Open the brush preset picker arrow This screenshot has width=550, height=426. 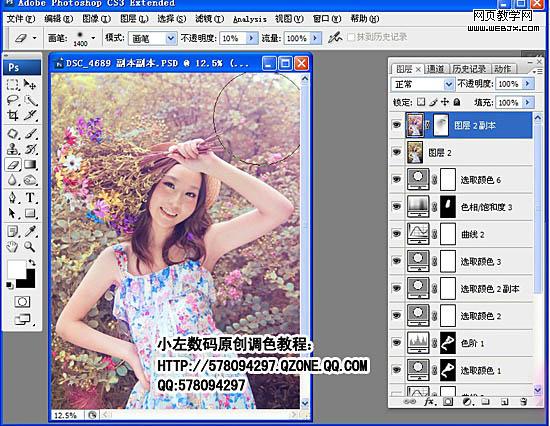pyautogui.click(x=93, y=38)
